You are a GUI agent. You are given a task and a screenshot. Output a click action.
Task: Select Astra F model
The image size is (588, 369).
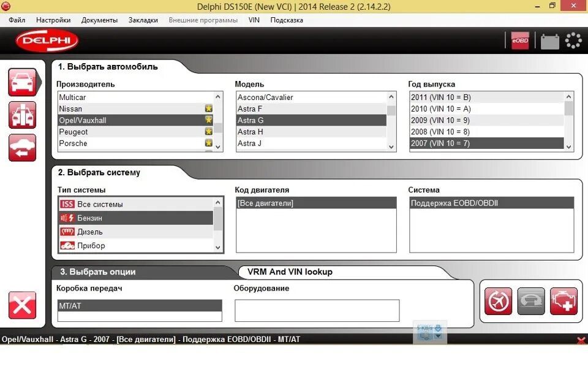coord(311,109)
